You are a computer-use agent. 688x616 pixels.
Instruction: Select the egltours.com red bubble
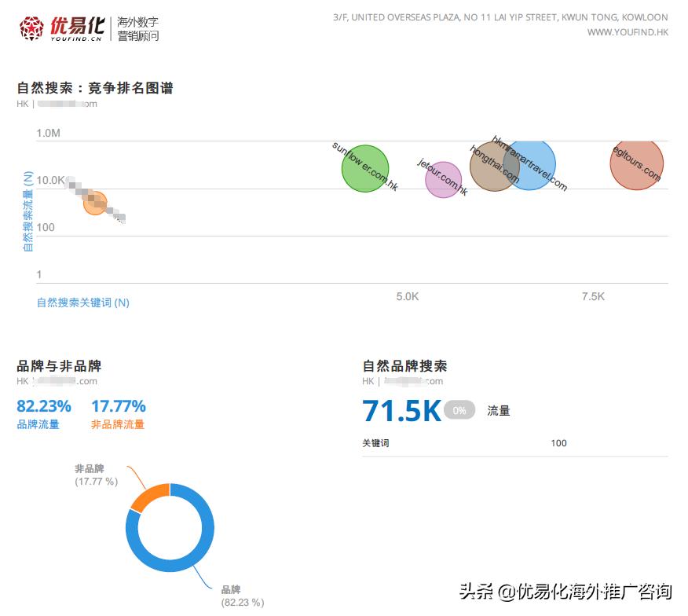tap(635, 165)
